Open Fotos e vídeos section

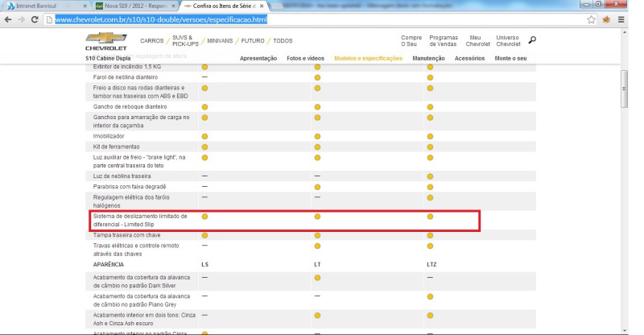pyautogui.click(x=305, y=58)
